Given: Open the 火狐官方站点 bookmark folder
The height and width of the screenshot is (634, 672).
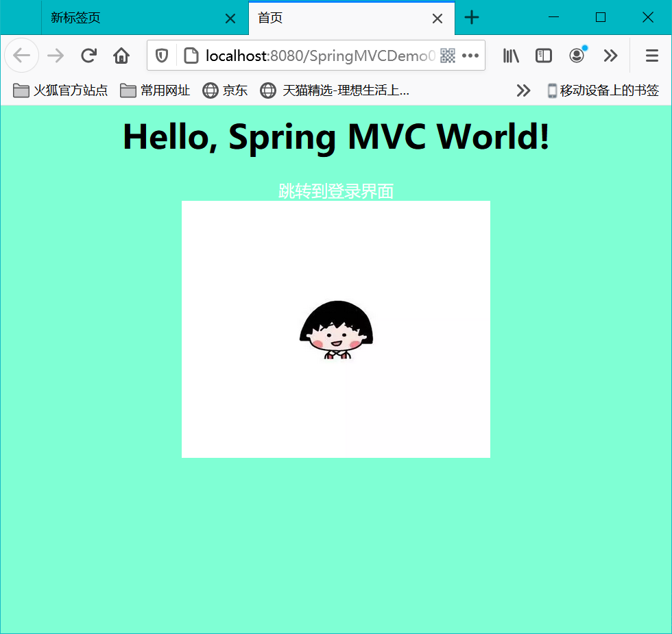Looking at the screenshot, I should pyautogui.click(x=60, y=90).
